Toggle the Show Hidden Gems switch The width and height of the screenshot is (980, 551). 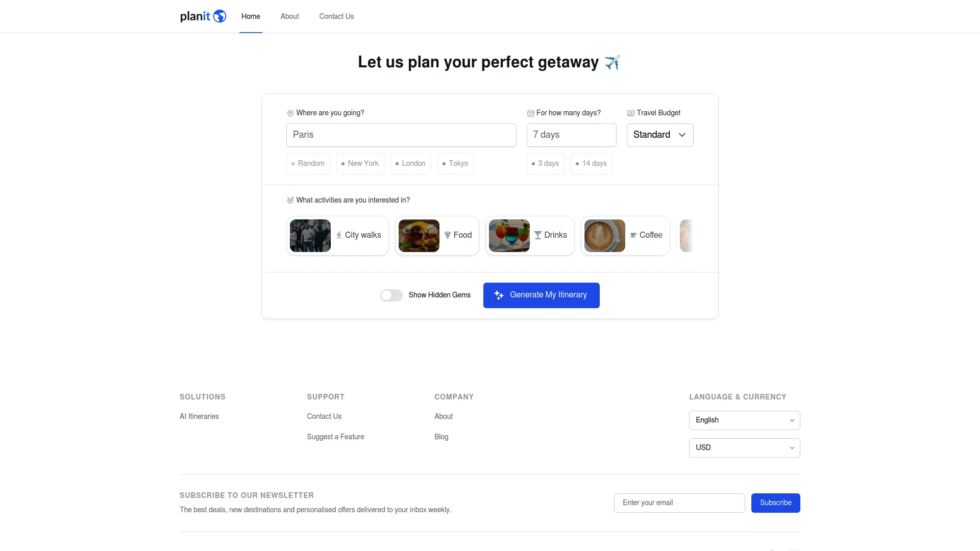point(391,295)
